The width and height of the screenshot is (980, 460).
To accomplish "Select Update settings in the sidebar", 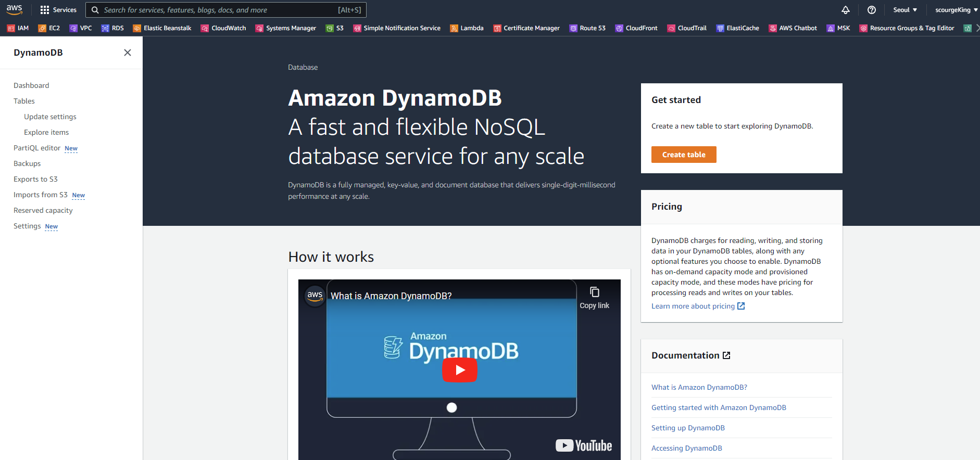I will pyautogui.click(x=50, y=117).
